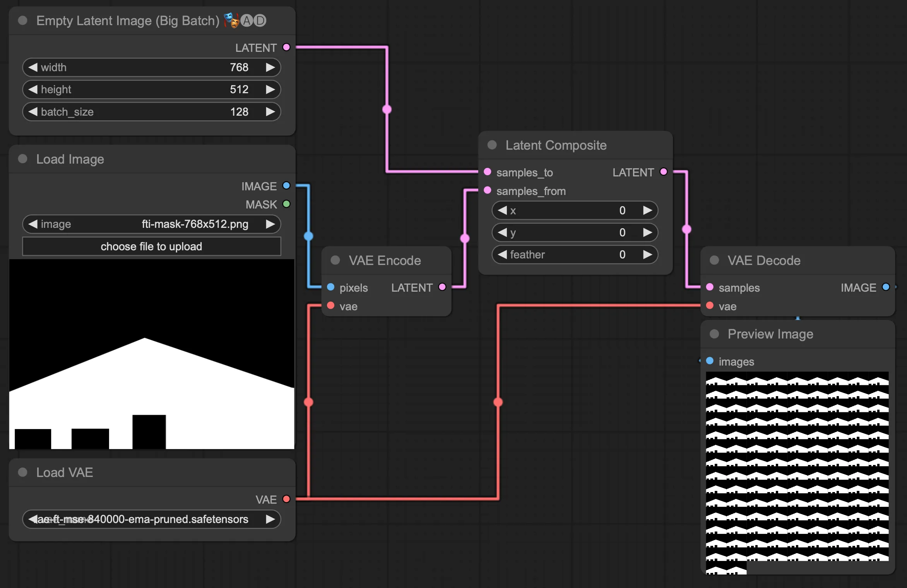Open the VAE selector showing vae-ft-mse-840000-ema-pruned.safetensors

point(152,519)
